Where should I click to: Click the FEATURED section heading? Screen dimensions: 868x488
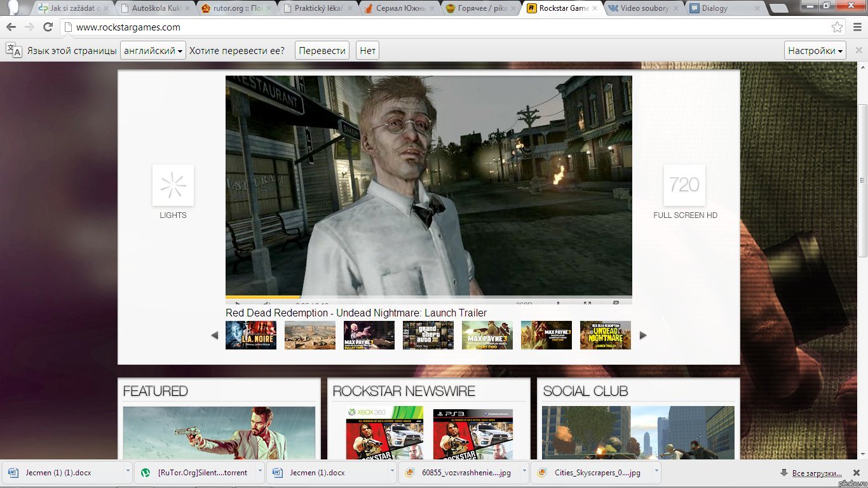156,391
